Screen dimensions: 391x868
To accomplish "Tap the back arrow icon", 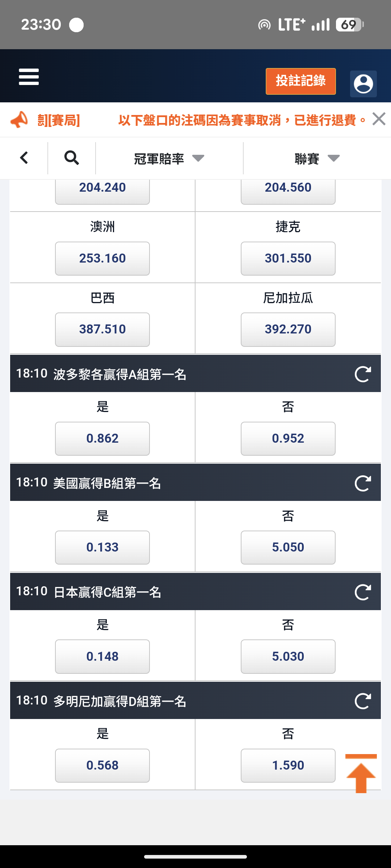I will tap(24, 158).
